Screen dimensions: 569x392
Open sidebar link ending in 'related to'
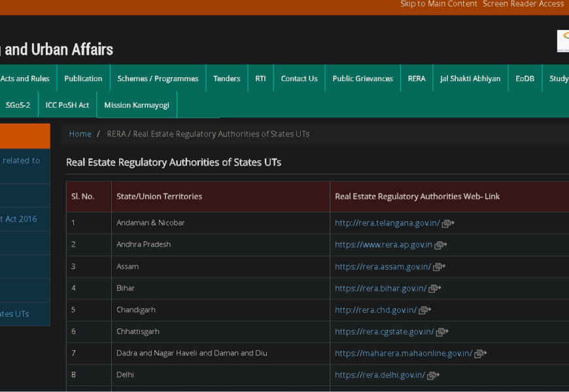pyautogui.click(x=25, y=166)
